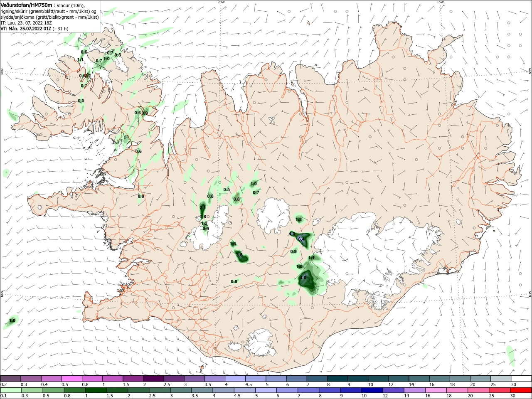The width and height of the screenshot is (532, 399).
Task: Click the pale lavender snow swatch labeled 4
Action: click(235, 379)
